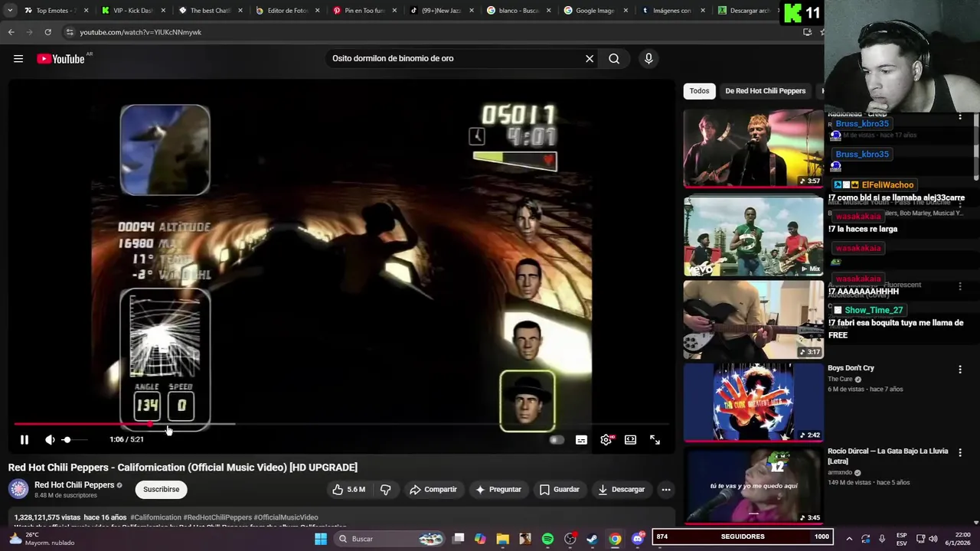Toggle subtitles/closed captions button
Viewport: 980px width, 551px height.
[582, 440]
